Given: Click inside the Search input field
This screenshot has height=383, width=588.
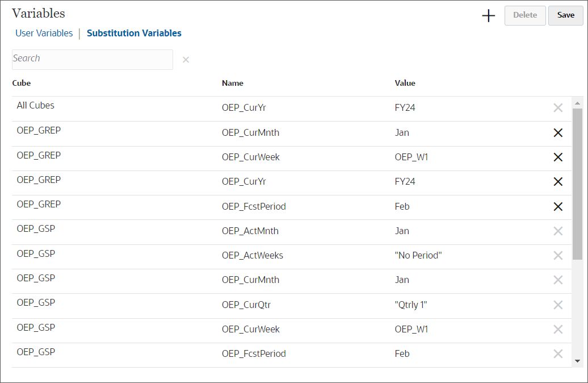Looking at the screenshot, I should point(92,60).
